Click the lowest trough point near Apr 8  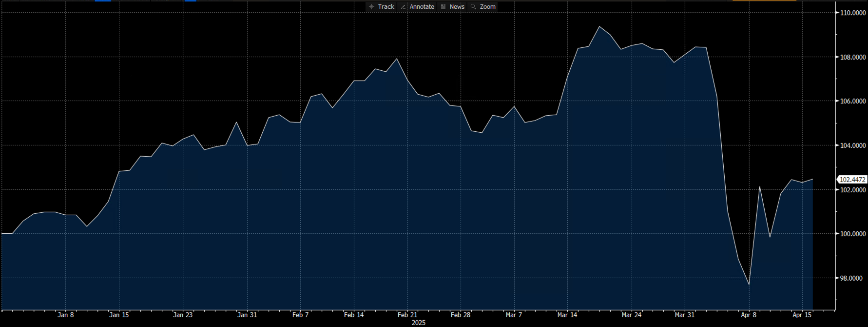tap(749, 285)
